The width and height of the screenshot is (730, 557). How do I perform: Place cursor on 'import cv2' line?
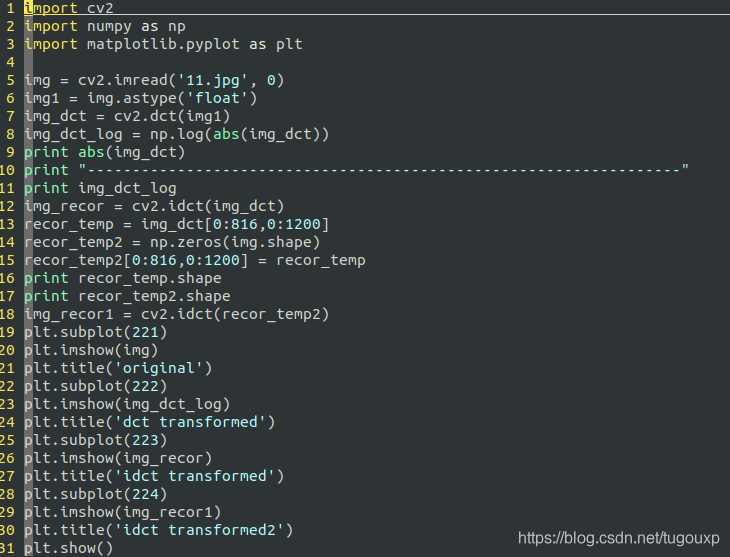(69, 8)
